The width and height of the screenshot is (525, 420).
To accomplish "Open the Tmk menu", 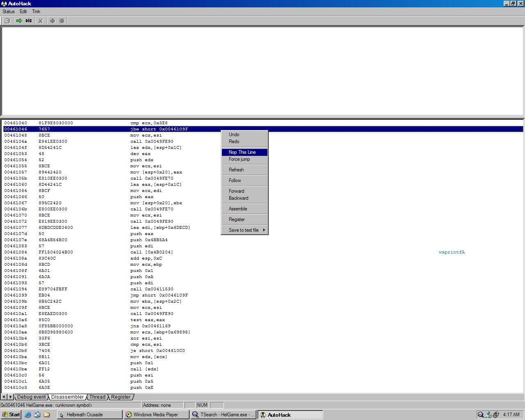I will (x=36, y=11).
